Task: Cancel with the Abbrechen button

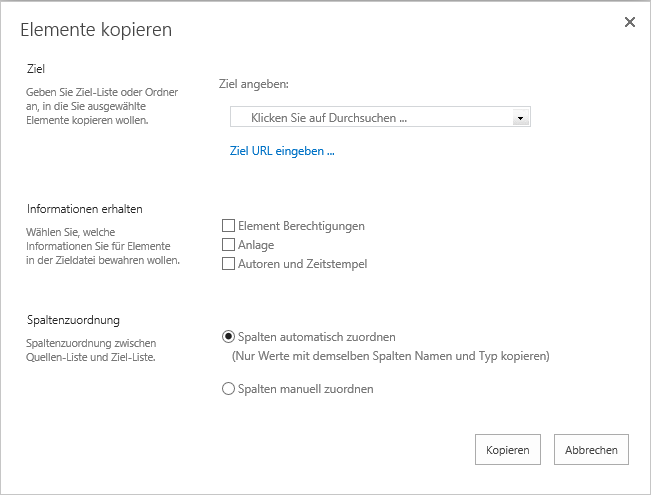Action: [x=592, y=450]
